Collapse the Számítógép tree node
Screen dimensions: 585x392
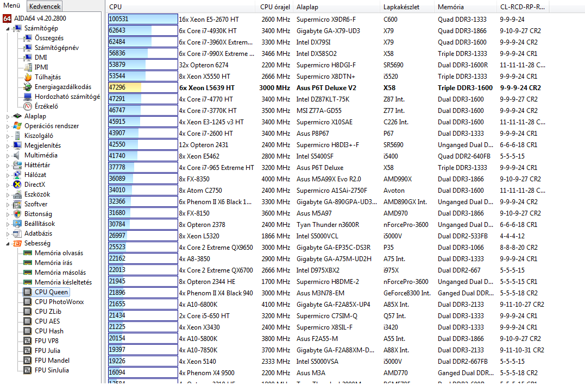pos(8,29)
